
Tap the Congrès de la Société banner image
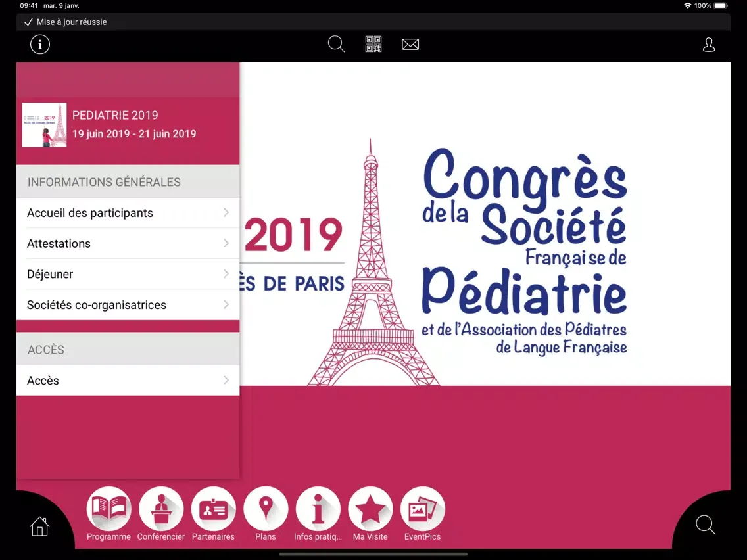485,224
